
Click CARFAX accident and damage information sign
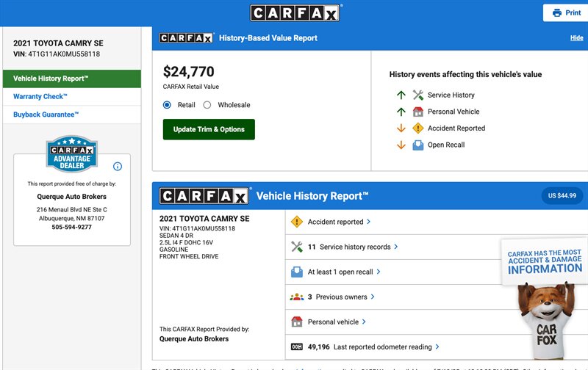point(545,262)
